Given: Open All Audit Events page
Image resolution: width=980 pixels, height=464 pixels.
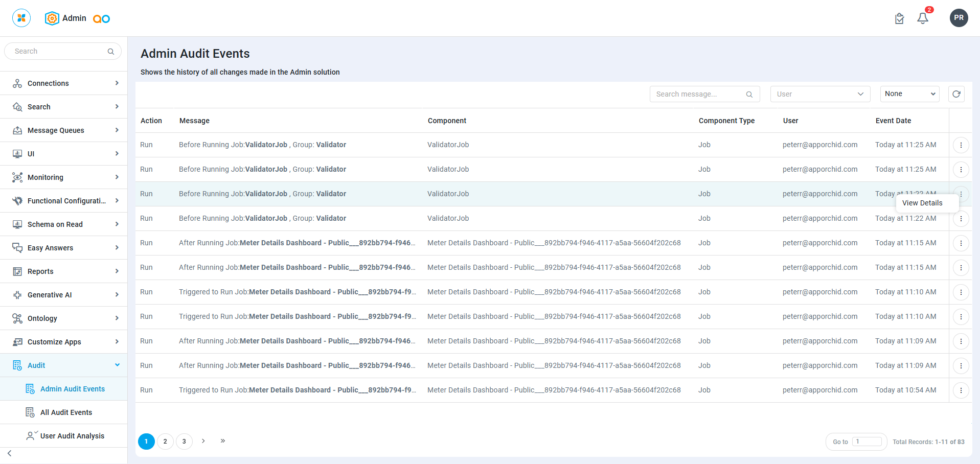Looking at the screenshot, I should [66, 412].
